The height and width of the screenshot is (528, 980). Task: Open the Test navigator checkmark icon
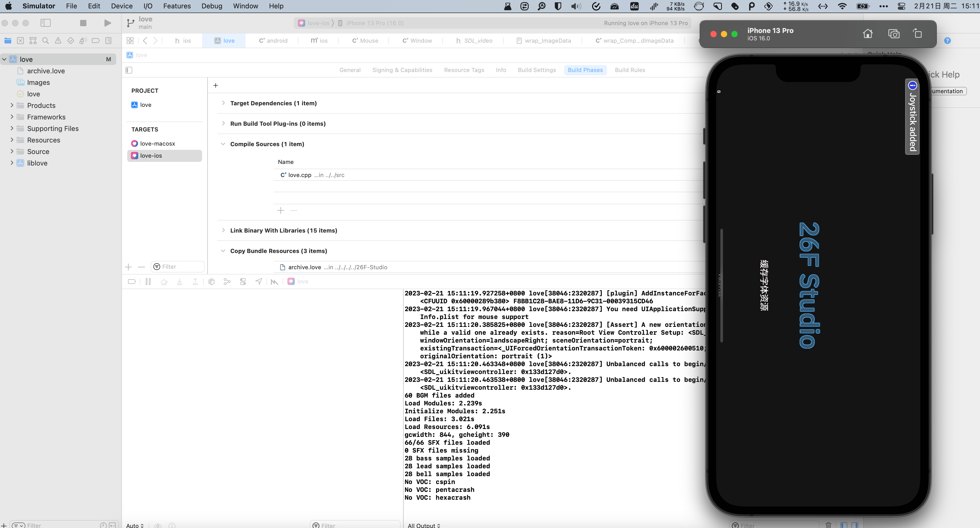(x=70, y=40)
